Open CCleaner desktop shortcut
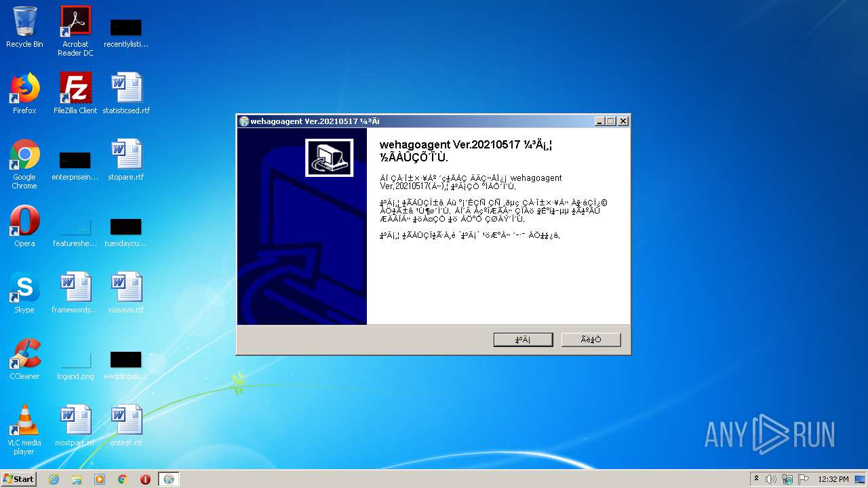Image resolution: width=868 pixels, height=488 pixels. pos(24,359)
